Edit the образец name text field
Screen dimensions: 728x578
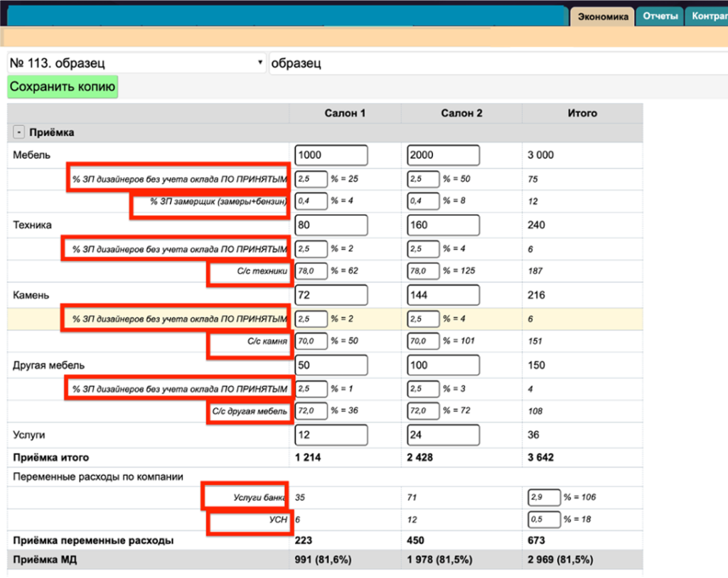pos(498,63)
